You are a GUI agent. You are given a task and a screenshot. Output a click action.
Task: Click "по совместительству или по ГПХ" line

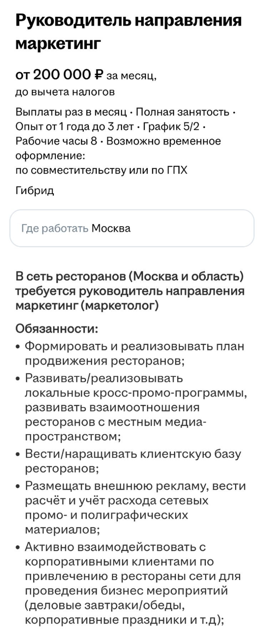coord(101,170)
